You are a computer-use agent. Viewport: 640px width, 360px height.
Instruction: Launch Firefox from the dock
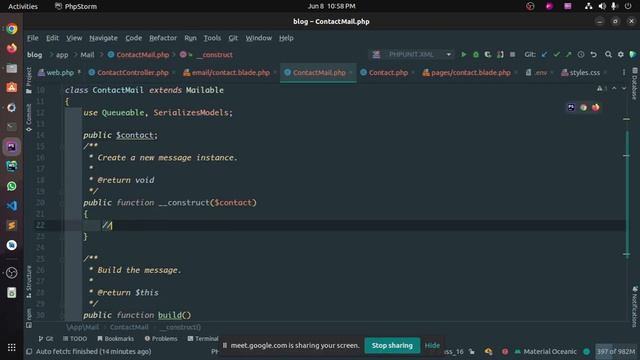pyautogui.click(x=11, y=48)
